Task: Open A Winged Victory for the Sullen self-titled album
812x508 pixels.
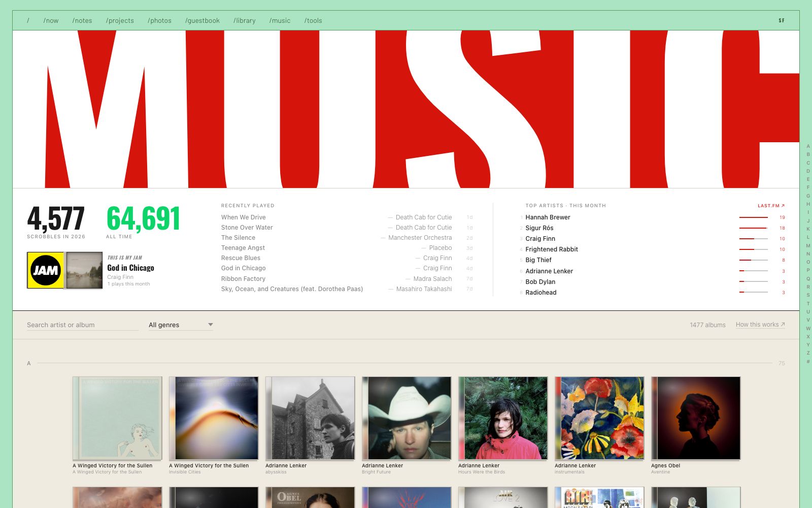Action: click(x=117, y=418)
